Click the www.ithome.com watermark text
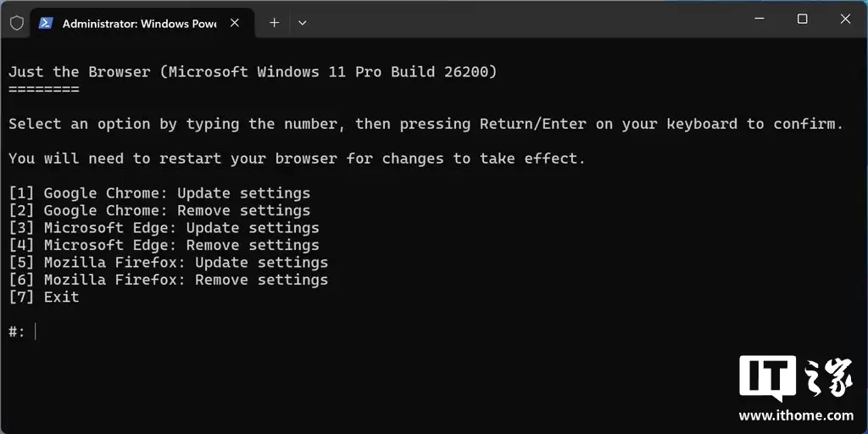The height and width of the screenshot is (434, 868). (796, 415)
